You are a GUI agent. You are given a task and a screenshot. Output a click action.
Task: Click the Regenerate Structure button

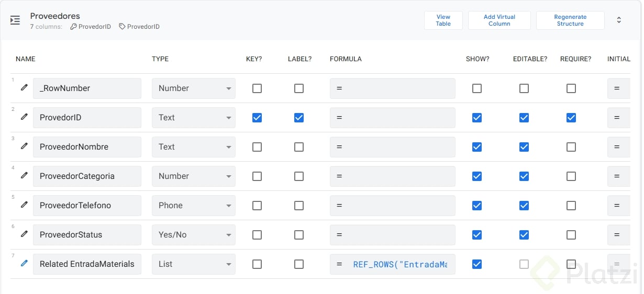tap(570, 20)
